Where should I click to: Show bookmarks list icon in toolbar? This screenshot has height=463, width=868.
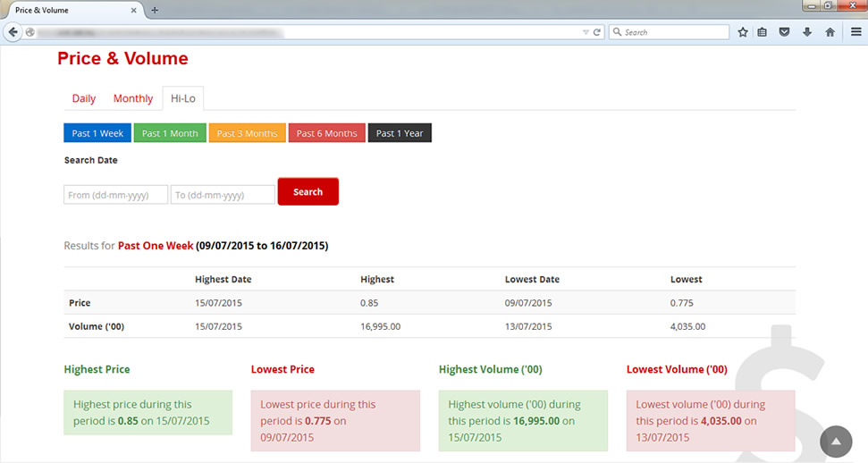[x=763, y=32]
